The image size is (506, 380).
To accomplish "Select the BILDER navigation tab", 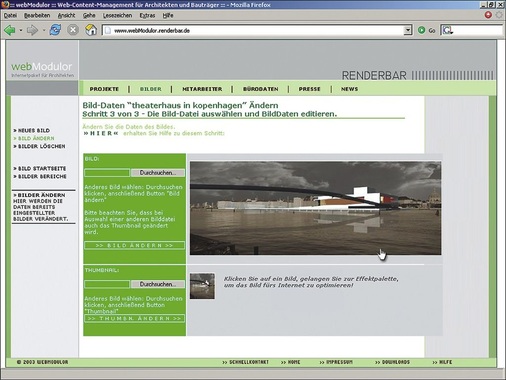I will (x=150, y=89).
